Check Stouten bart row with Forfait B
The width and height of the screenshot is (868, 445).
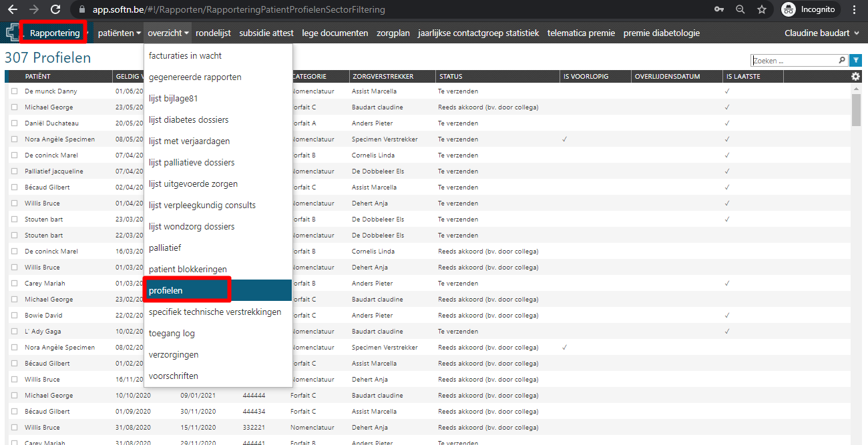coord(14,219)
